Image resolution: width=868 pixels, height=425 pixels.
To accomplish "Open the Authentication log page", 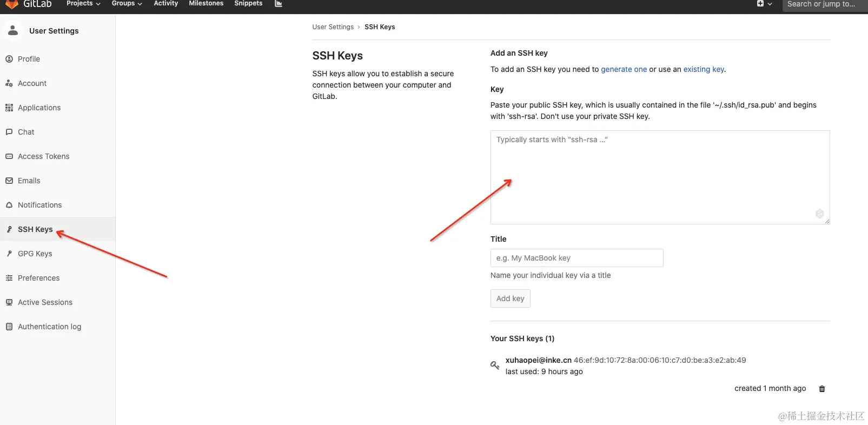I will pos(49,327).
